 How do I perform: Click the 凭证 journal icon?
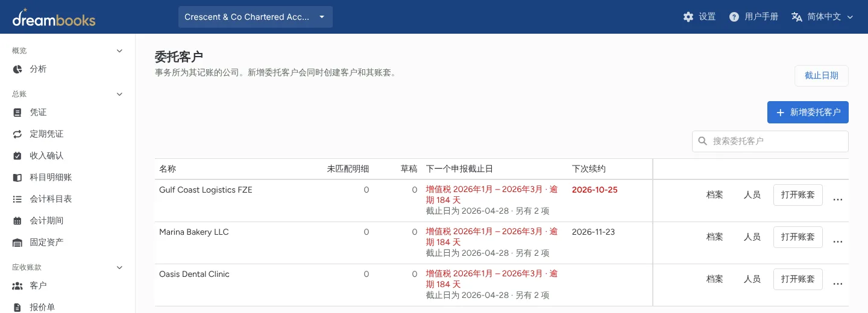click(17, 113)
